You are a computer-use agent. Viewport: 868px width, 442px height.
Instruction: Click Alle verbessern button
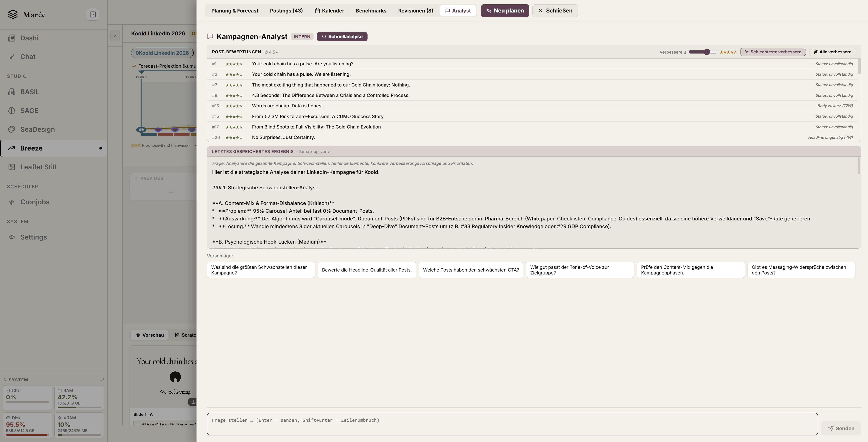click(x=832, y=52)
